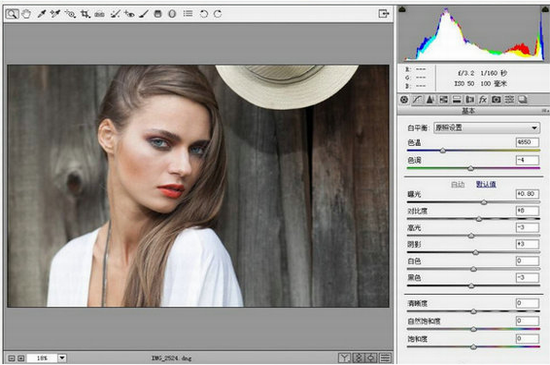Image resolution: width=550 pixels, height=365 pixels.
Task: Toggle before/after preview Y icon
Action: 344,358
